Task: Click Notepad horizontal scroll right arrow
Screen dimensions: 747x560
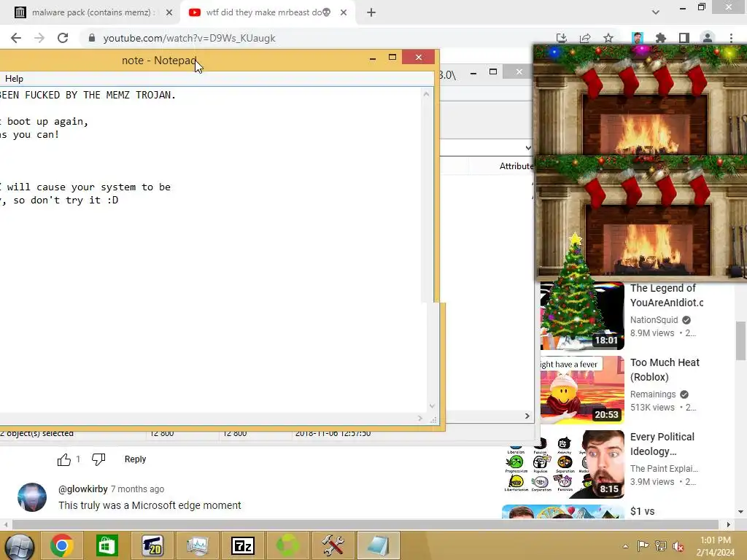Action: click(419, 418)
